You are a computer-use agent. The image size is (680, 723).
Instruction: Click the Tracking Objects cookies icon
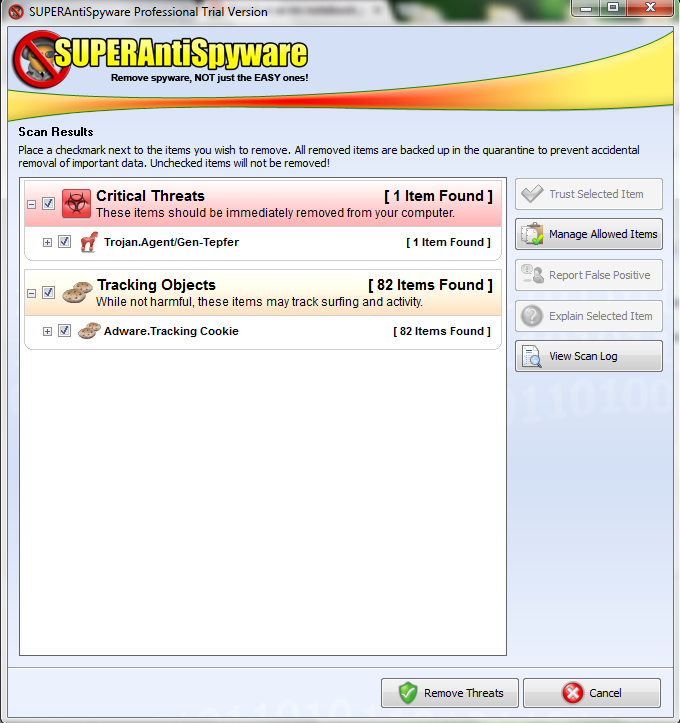[x=77, y=292]
